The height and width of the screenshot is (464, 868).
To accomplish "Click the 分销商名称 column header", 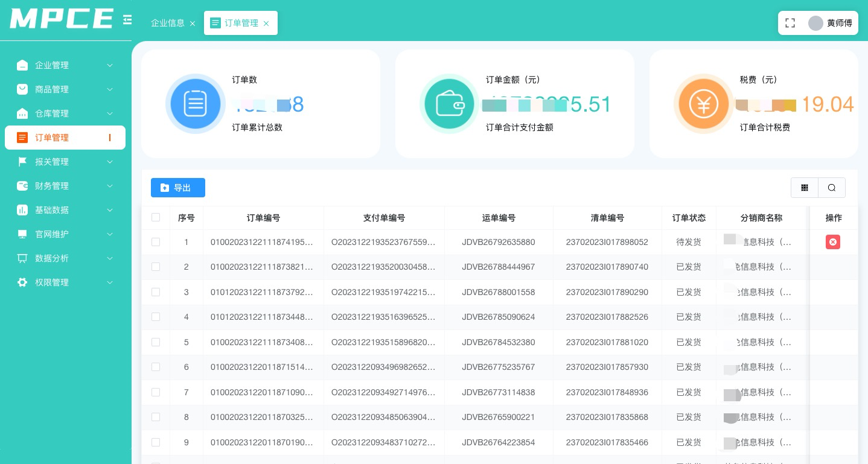I will (761, 218).
